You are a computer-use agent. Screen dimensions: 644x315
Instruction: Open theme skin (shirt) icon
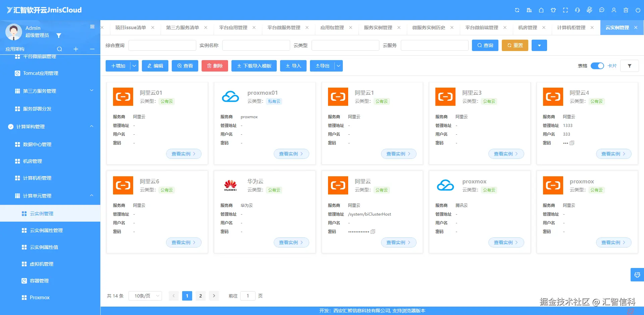pyautogui.click(x=553, y=10)
